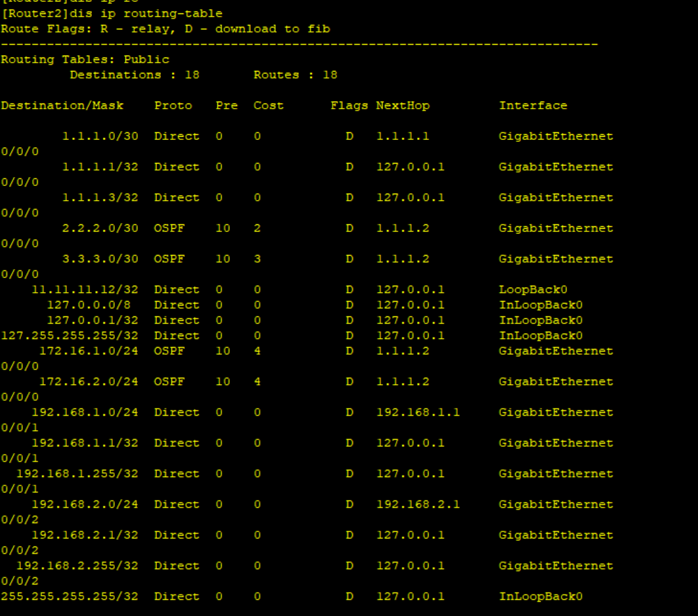
Task: Click the 192.168.2.1 next hop address
Action: [x=418, y=504]
